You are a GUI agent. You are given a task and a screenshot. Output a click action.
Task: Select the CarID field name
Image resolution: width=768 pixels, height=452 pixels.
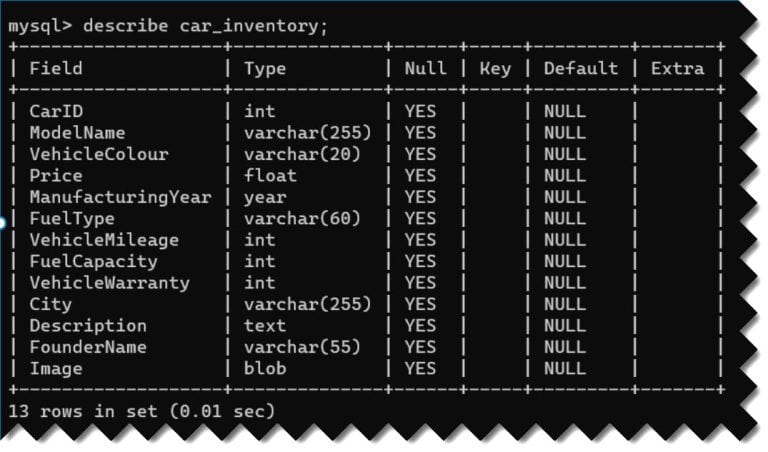(56, 111)
